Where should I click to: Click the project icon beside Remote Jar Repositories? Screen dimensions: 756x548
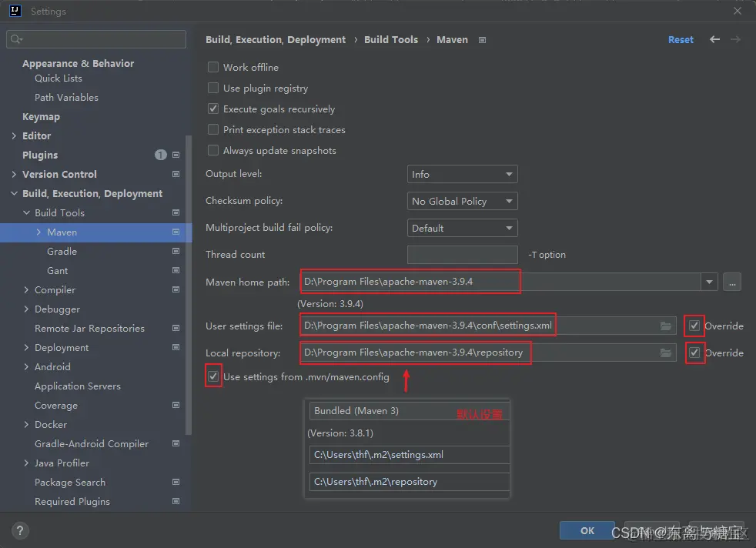(176, 328)
